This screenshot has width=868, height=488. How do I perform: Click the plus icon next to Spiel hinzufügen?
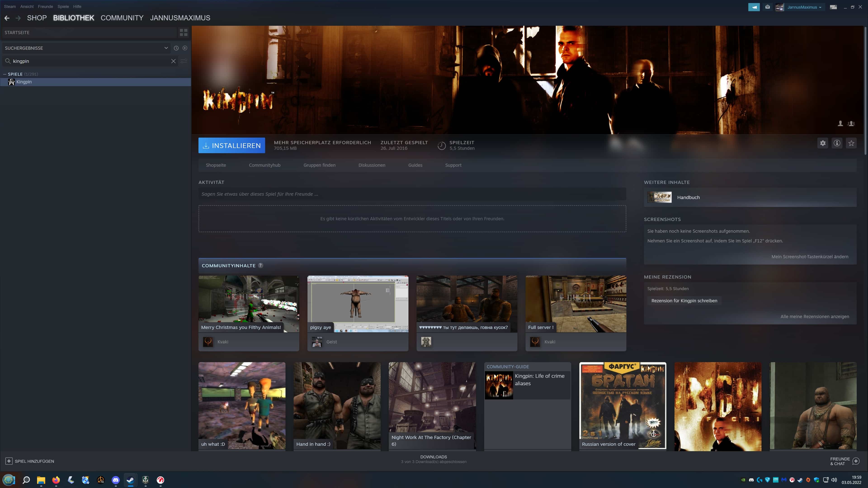click(x=9, y=461)
